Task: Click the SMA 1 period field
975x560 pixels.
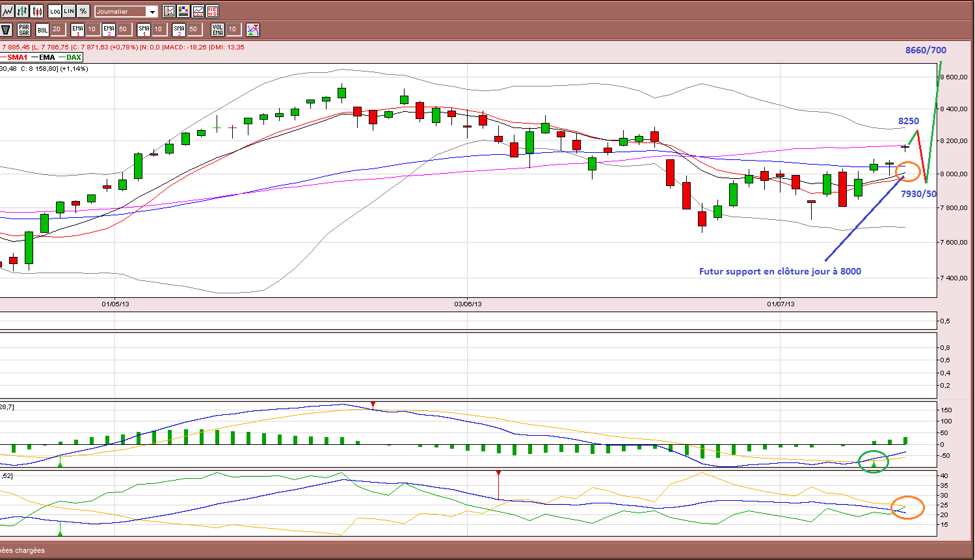Action: point(159,30)
